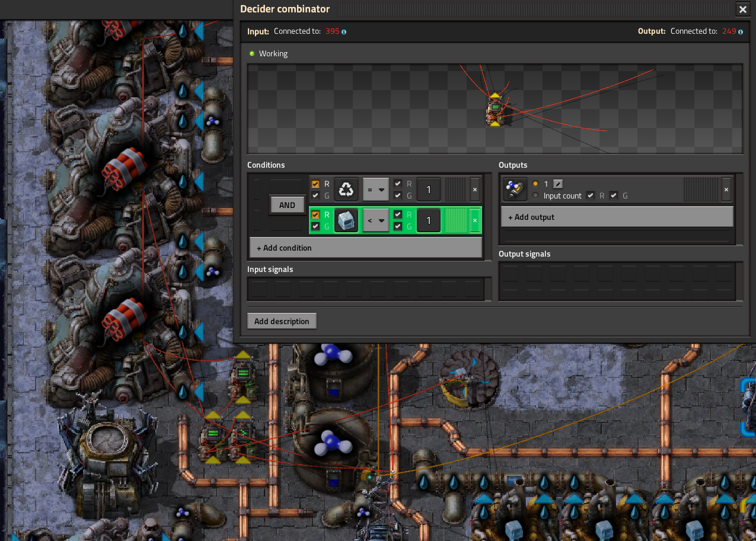Toggle green wire checkbox on ice condition's left side
The height and width of the screenshot is (541, 756).
click(x=315, y=226)
